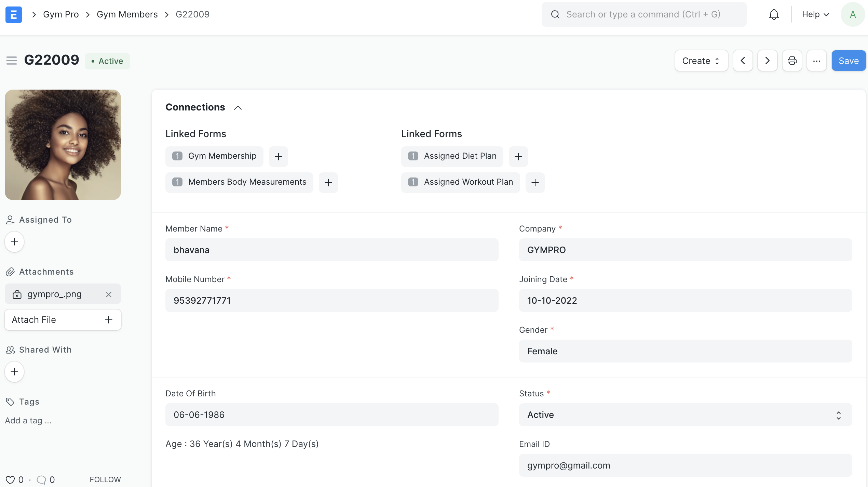The image size is (868, 487).
Task: Add new Assigned Workout Plan
Action: coord(535,183)
